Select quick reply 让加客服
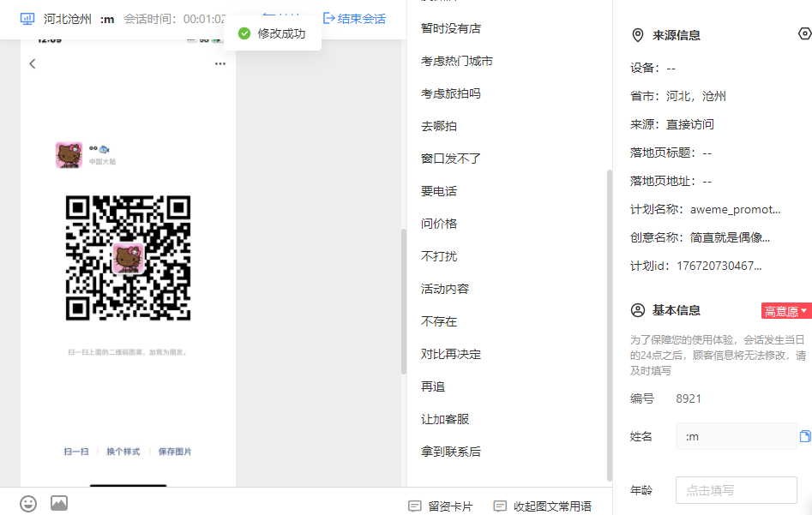Viewport: 812px width, 515px height. [x=445, y=420]
